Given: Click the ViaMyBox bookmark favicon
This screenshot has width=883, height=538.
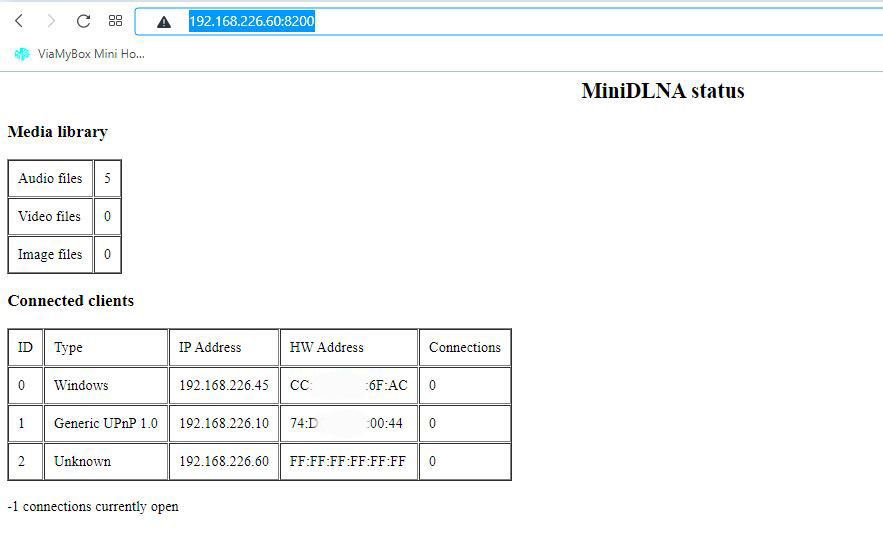Looking at the screenshot, I should [22, 54].
